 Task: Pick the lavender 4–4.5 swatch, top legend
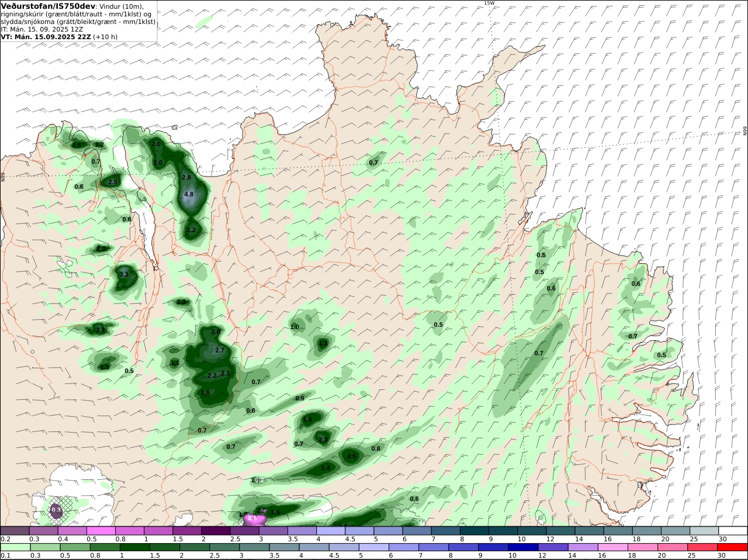point(331,531)
